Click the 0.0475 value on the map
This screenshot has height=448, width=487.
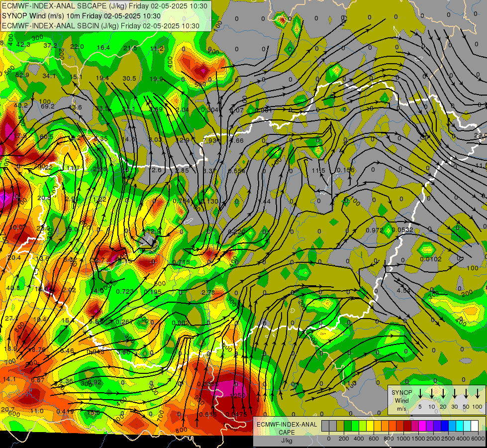236,414
